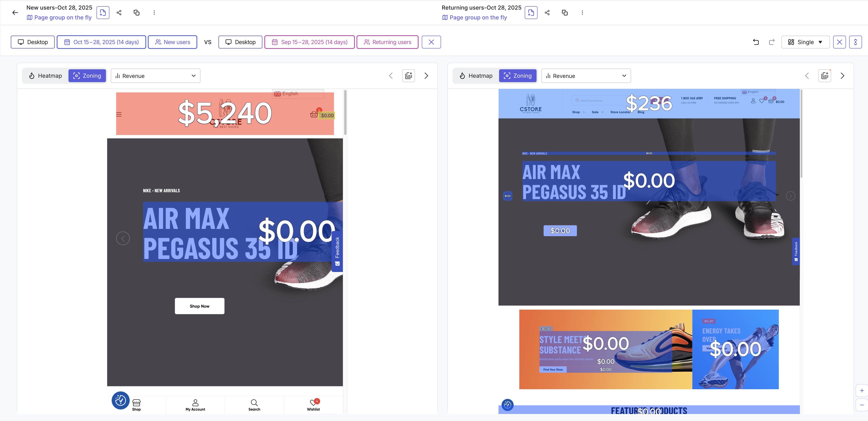Image resolution: width=868 pixels, height=421 pixels.
Task: Click the round clock badge in right preview
Action: (508, 405)
